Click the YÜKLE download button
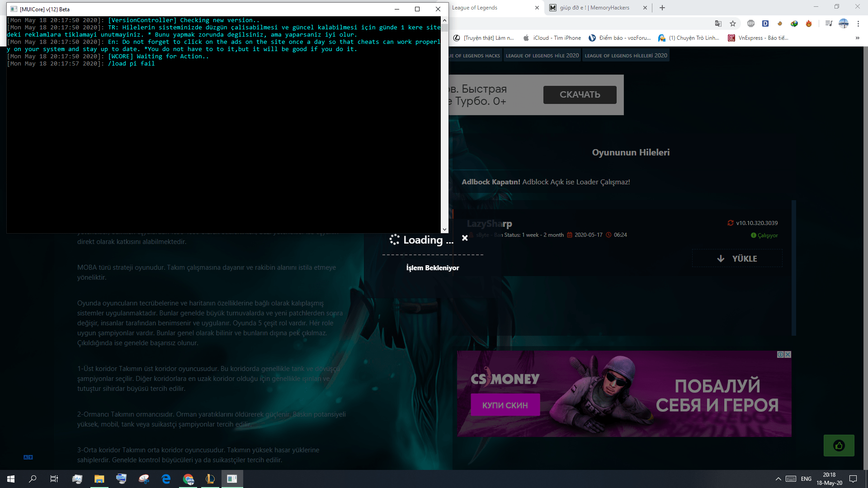Viewport: 868px width, 488px height. click(737, 258)
